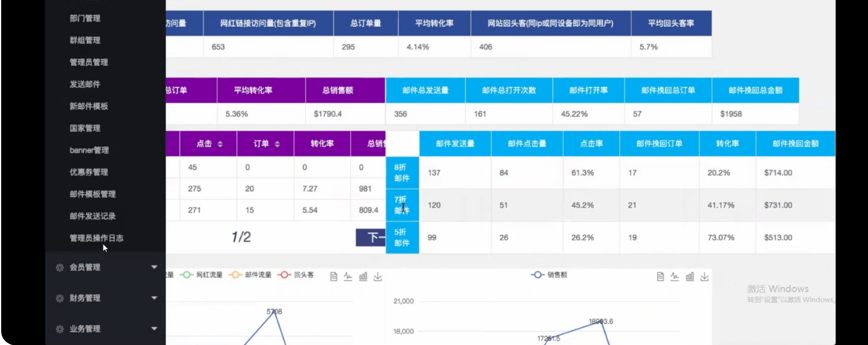Screen dimensions: 868x345
Task: Click 邮件挽回订单 column header
Action: point(659,144)
